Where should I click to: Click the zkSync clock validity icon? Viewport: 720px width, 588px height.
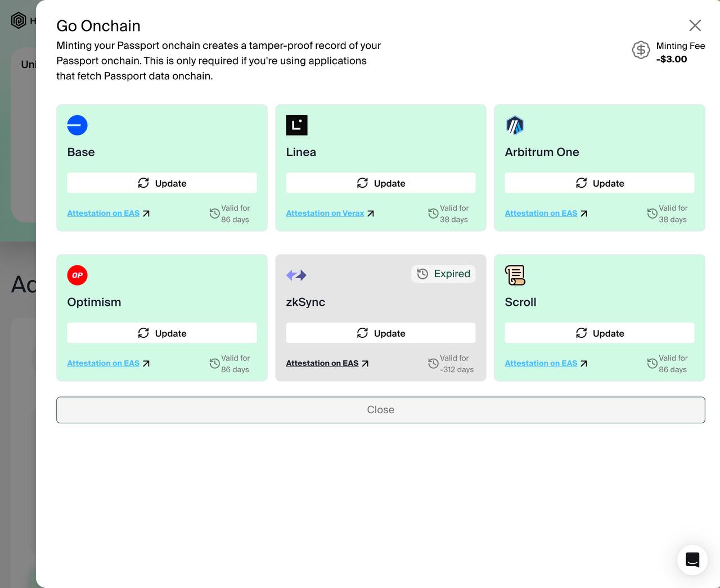click(x=433, y=364)
